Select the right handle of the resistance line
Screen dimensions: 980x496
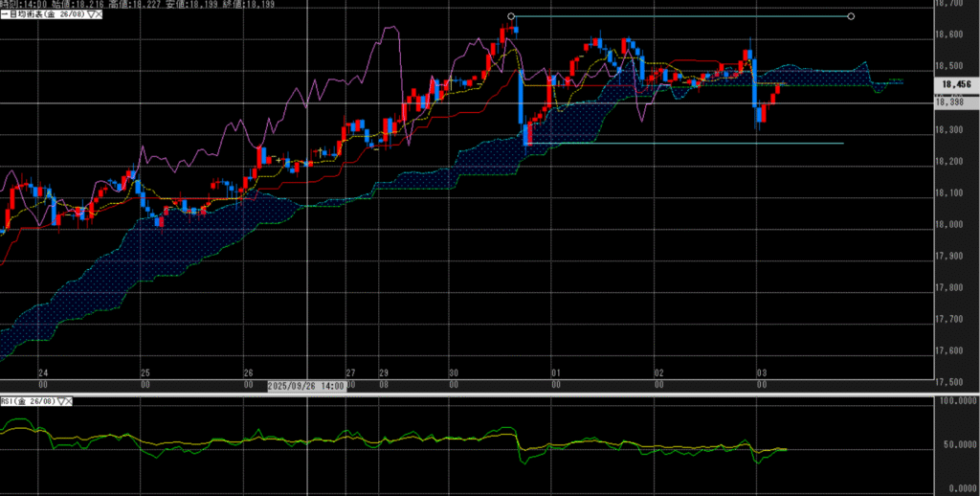(x=851, y=16)
